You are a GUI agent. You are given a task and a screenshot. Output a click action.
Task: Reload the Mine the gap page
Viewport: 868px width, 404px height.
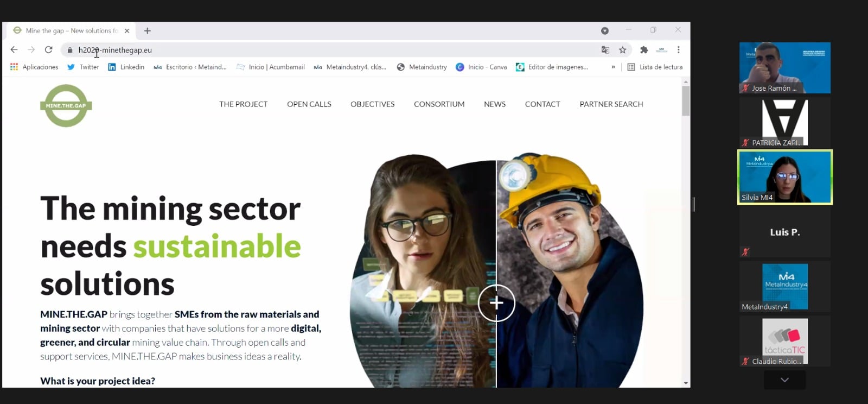(48, 50)
